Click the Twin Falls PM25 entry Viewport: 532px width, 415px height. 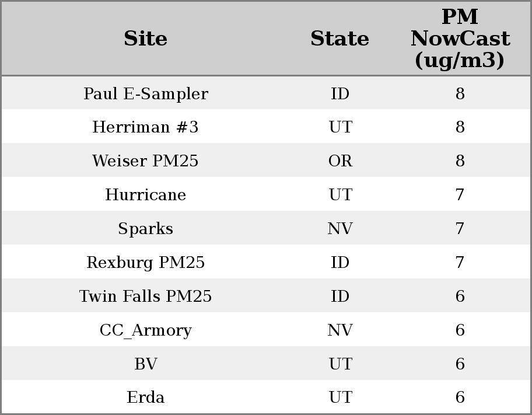[x=145, y=297]
